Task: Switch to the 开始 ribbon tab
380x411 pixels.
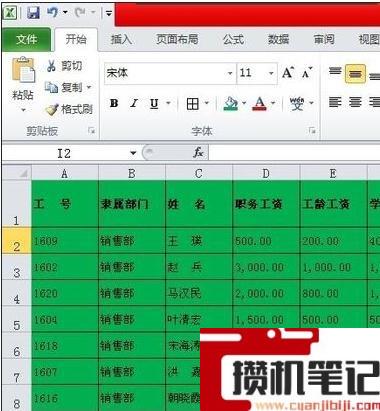Action: (x=76, y=40)
